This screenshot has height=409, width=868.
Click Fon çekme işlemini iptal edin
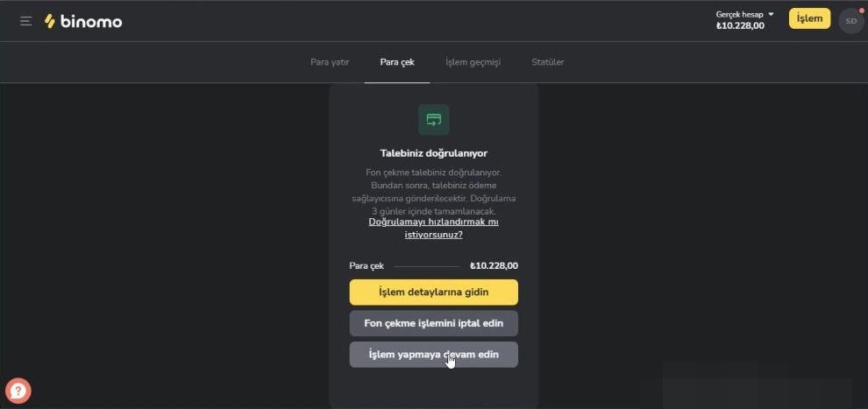433,323
